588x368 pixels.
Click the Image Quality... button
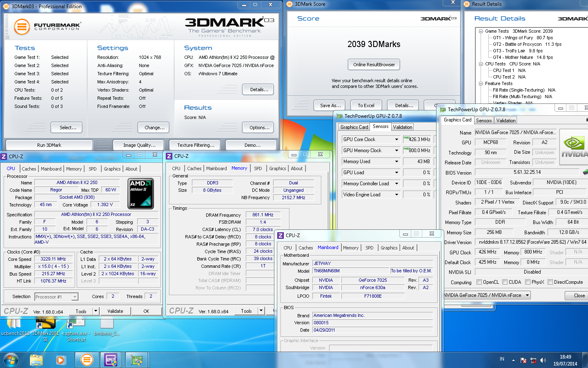[139, 145]
